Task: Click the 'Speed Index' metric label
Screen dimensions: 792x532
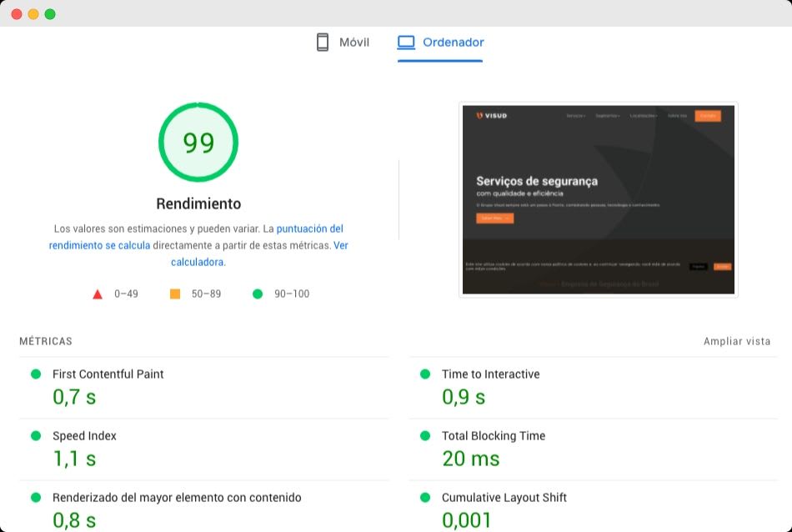Action: (84, 436)
